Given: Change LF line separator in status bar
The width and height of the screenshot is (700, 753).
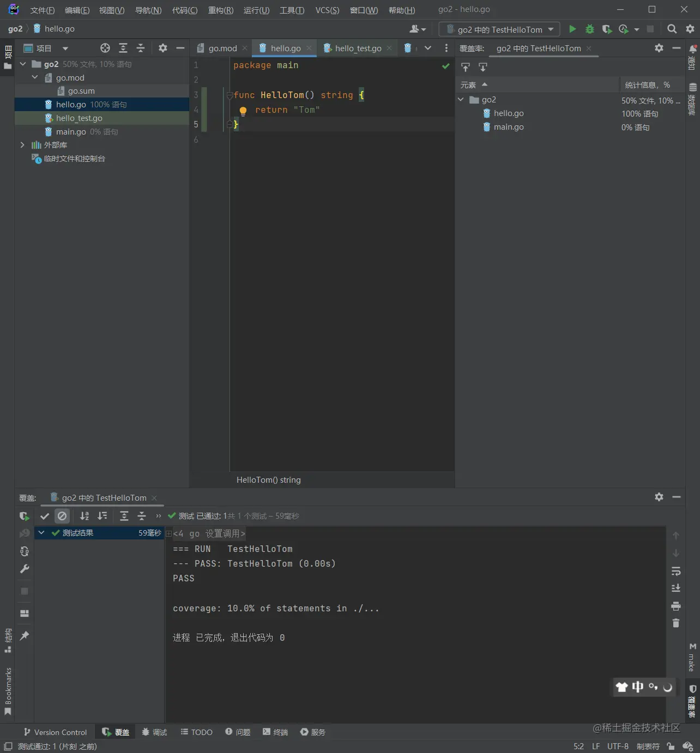Looking at the screenshot, I should coord(596,746).
